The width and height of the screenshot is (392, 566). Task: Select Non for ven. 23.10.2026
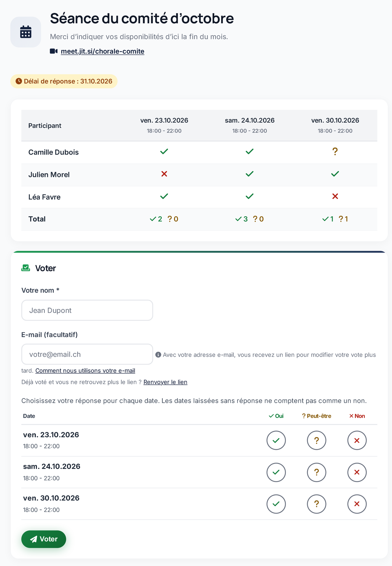pos(357,440)
